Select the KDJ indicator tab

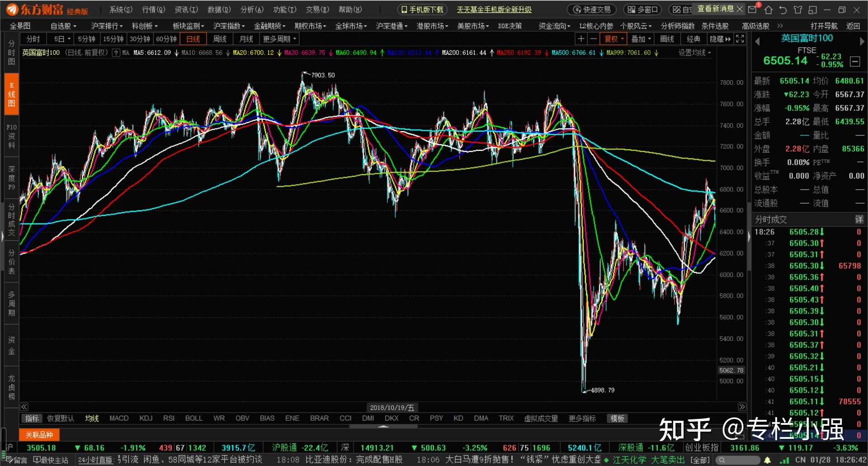(146, 418)
